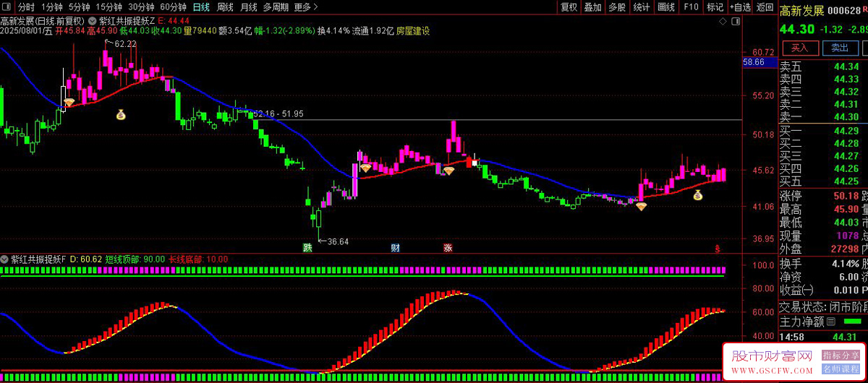868x383 pixels.
Task: Open the 多周期 multi-period view
Action: tap(276, 7)
